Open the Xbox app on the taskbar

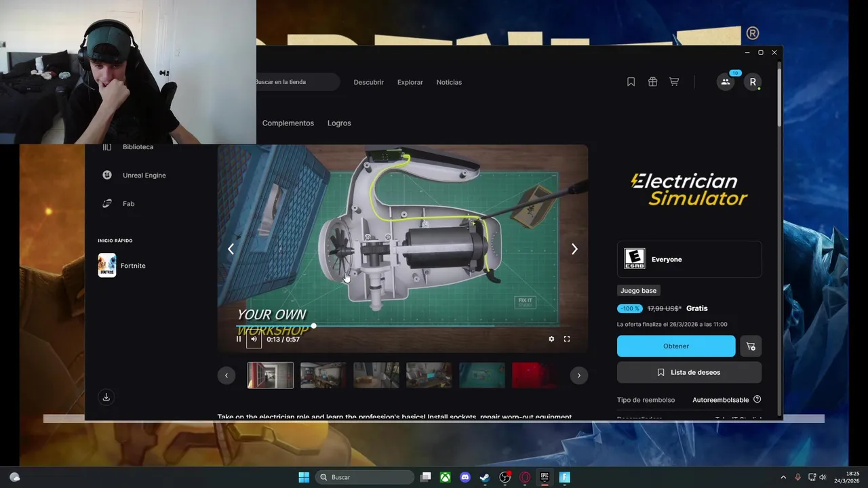[x=445, y=477]
